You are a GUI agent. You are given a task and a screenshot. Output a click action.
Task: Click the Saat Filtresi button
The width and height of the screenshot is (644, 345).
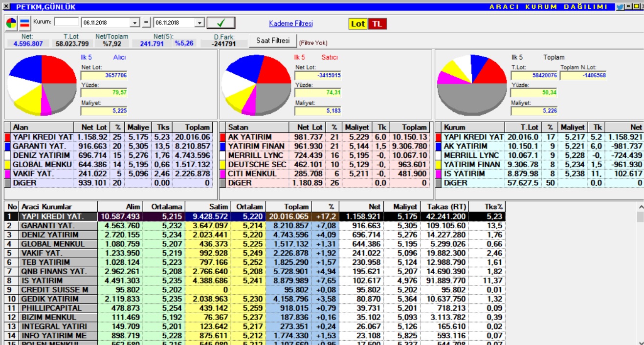(273, 41)
